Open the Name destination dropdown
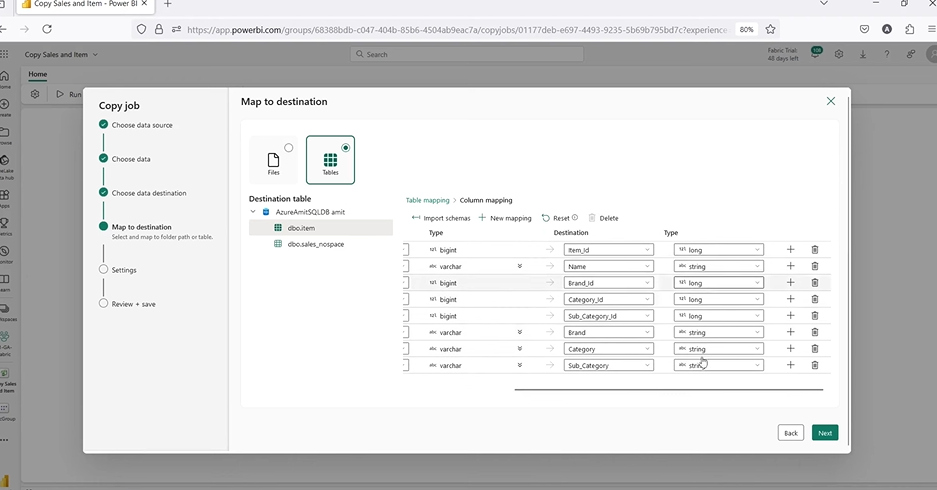The image size is (937, 490). (608, 266)
